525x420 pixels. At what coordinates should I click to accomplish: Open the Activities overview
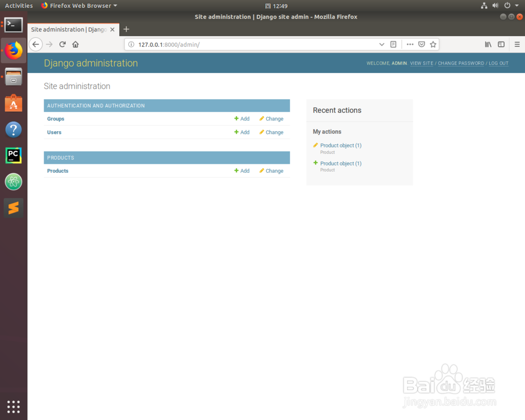[19, 6]
